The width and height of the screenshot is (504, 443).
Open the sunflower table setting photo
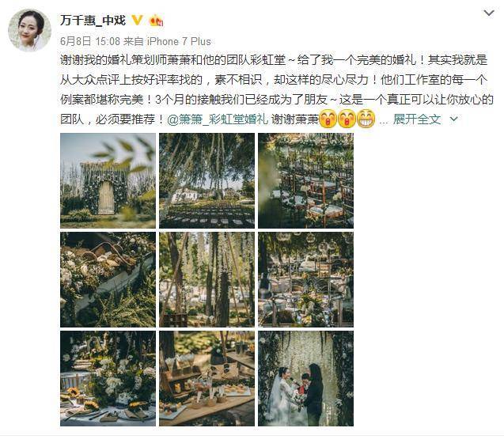coord(108,378)
